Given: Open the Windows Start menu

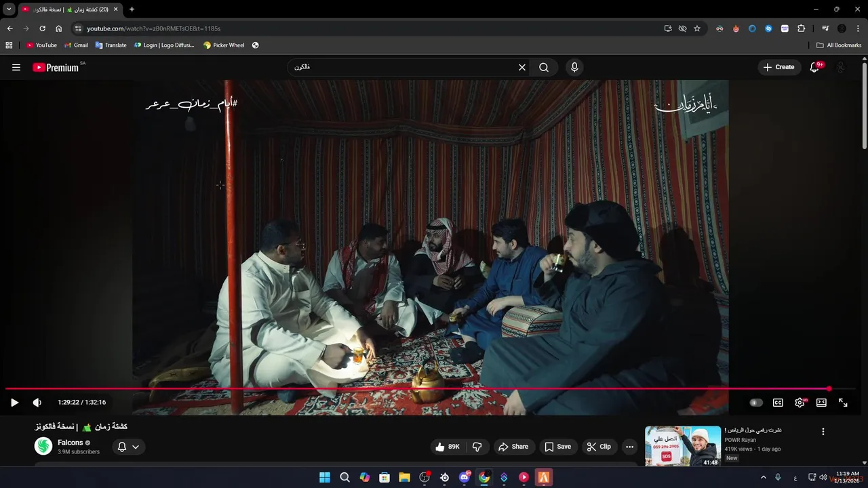Looking at the screenshot, I should tap(325, 477).
